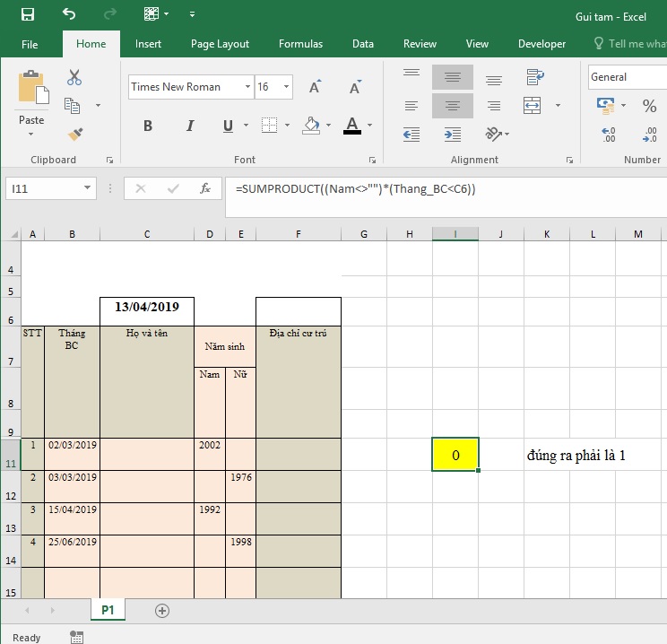The image size is (667, 644).
Task: Click the Format Painter brush icon
Action: (x=74, y=135)
